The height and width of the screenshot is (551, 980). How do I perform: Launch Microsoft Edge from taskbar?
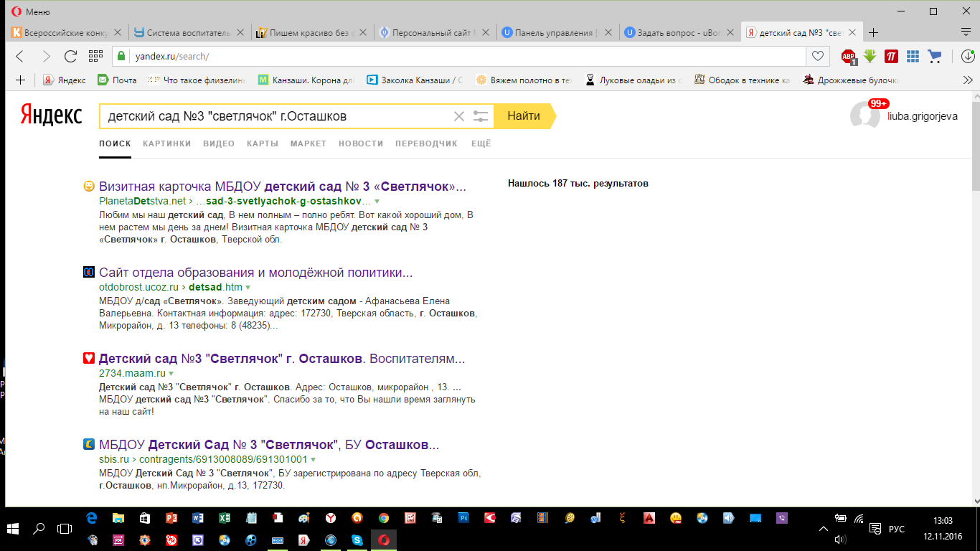pos(92,518)
